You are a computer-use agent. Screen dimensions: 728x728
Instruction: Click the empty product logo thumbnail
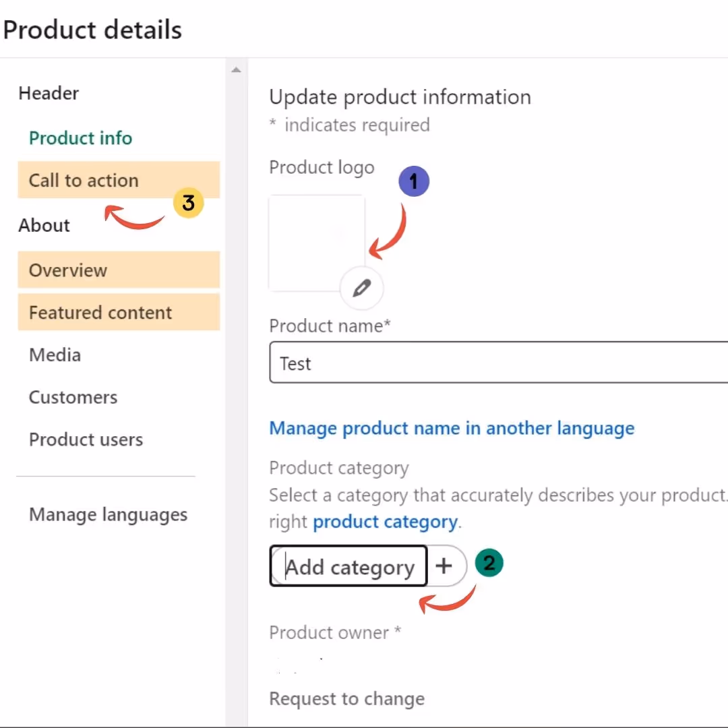316,243
